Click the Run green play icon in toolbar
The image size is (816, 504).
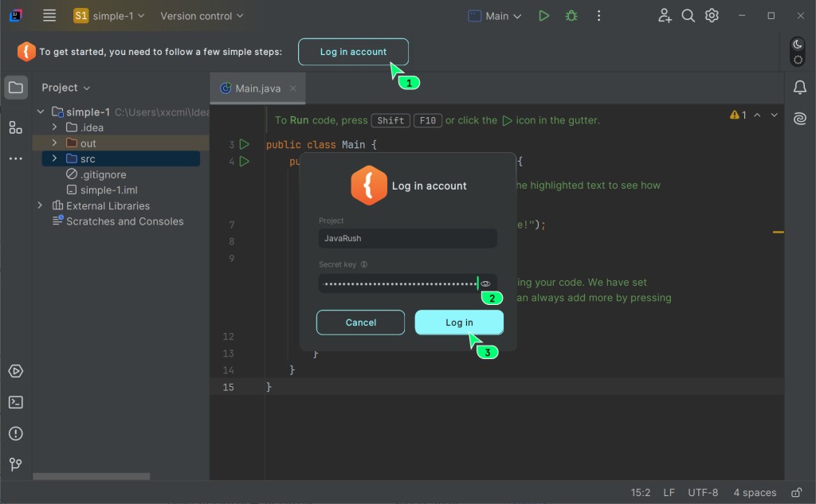[543, 16]
